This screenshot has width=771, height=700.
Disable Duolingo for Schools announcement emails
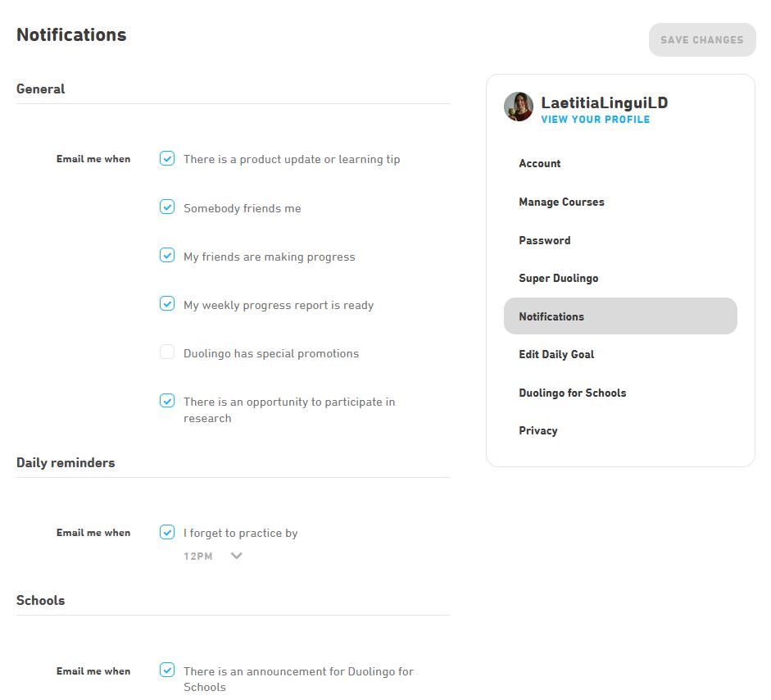click(x=167, y=670)
